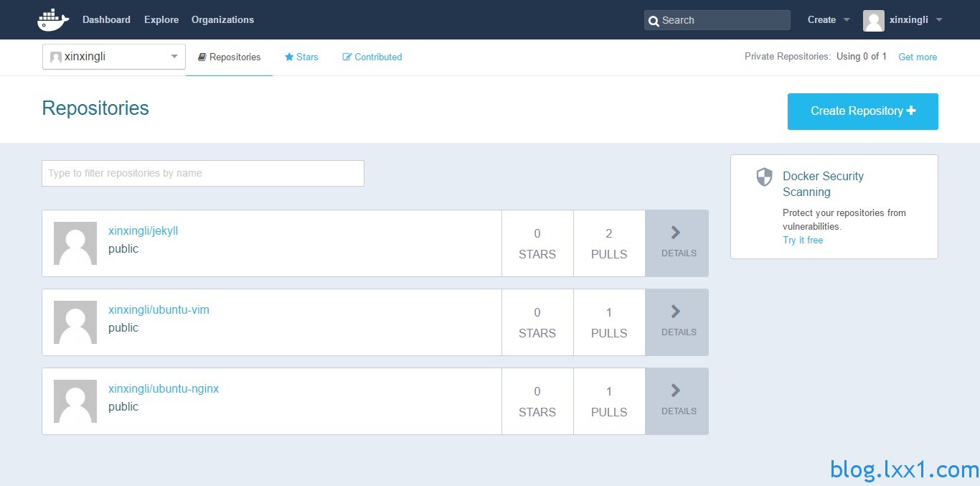Click the search magnifier icon

point(654,21)
